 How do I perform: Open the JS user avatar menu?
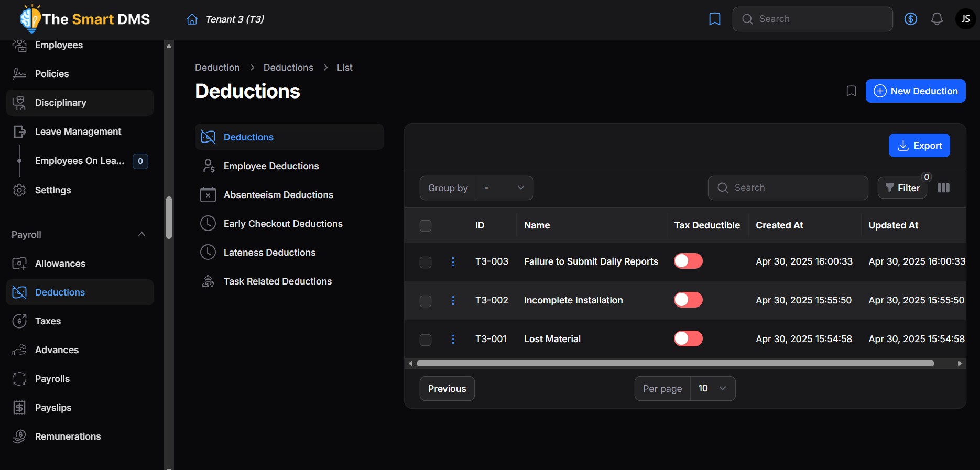(x=965, y=19)
